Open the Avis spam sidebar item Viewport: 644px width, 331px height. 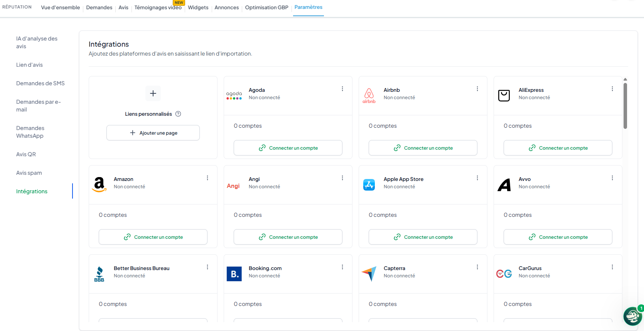pos(29,173)
